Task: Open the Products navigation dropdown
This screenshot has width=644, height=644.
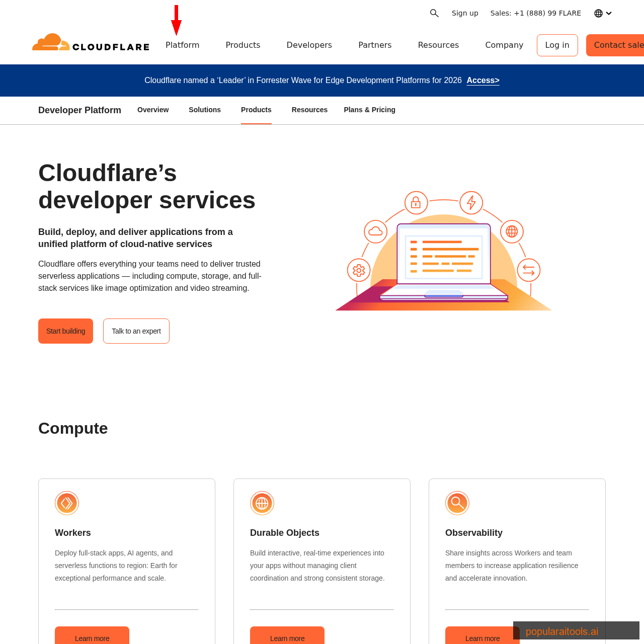Action: [x=243, y=45]
